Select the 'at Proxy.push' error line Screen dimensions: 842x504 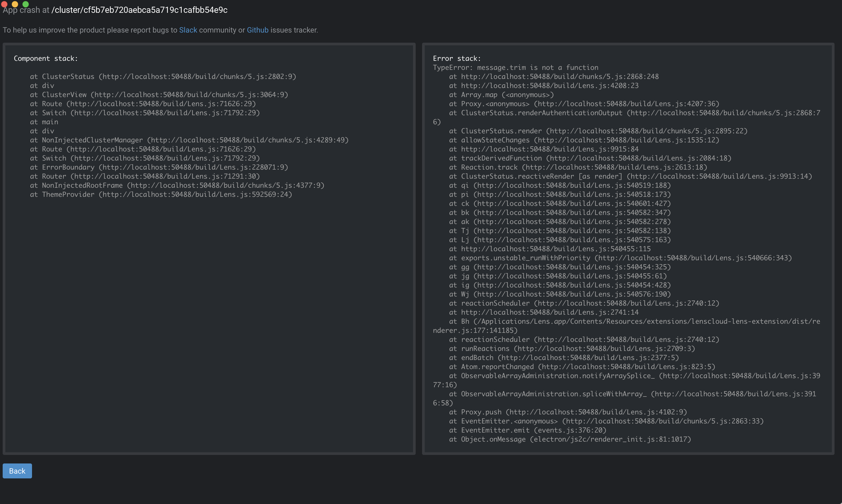point(568,412)
